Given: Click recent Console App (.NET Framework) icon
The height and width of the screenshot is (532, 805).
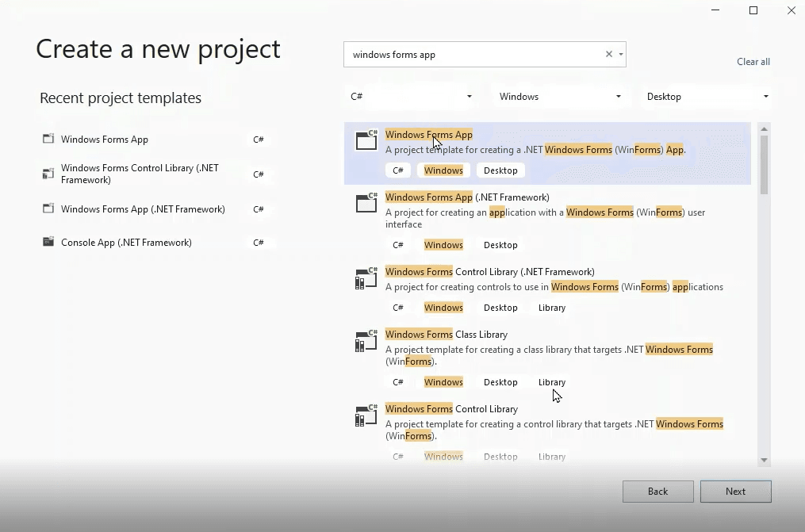Looking at the screenshot, I should (48, 243).
